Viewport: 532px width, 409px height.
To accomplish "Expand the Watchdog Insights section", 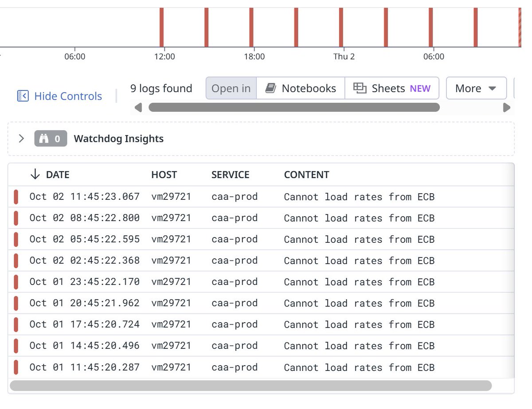I will click(21, 139).
